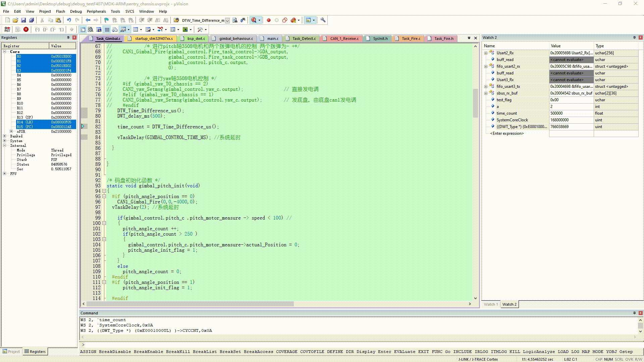
Task: Toggle the Registers Window toolbar button
Action: click(x=107, y=29)
